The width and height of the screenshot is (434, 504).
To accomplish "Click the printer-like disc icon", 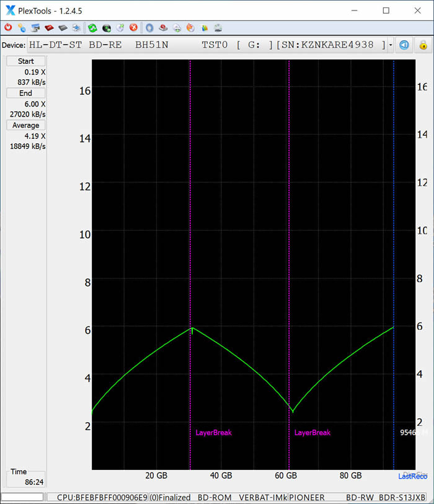I will pyautogui.click(x=177, y=28).
